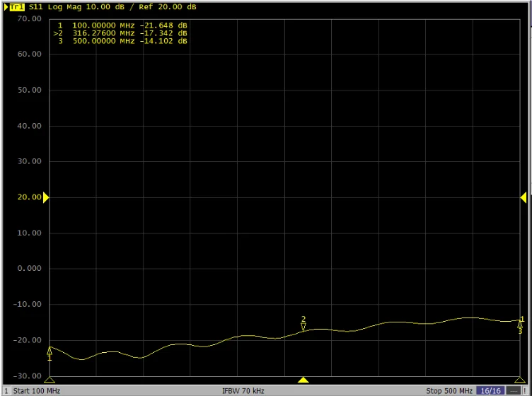
Task: Click the -20.00 y-axis label
Action: pos(27,340)
